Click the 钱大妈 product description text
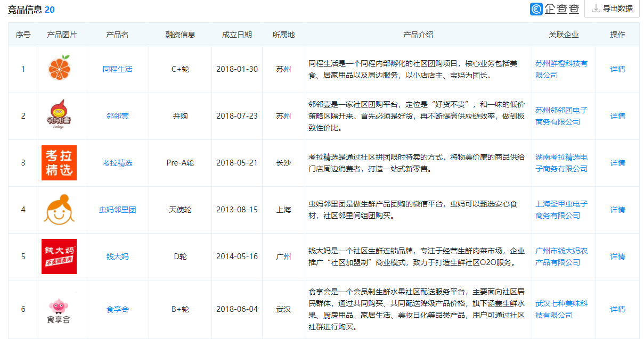 pos(417,257)
